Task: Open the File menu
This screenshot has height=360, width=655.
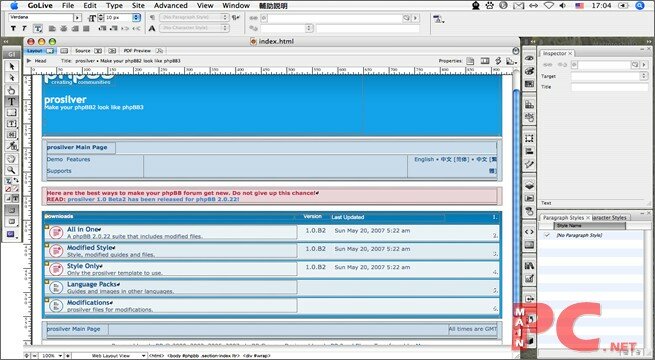Action: [x=68, y=5]
